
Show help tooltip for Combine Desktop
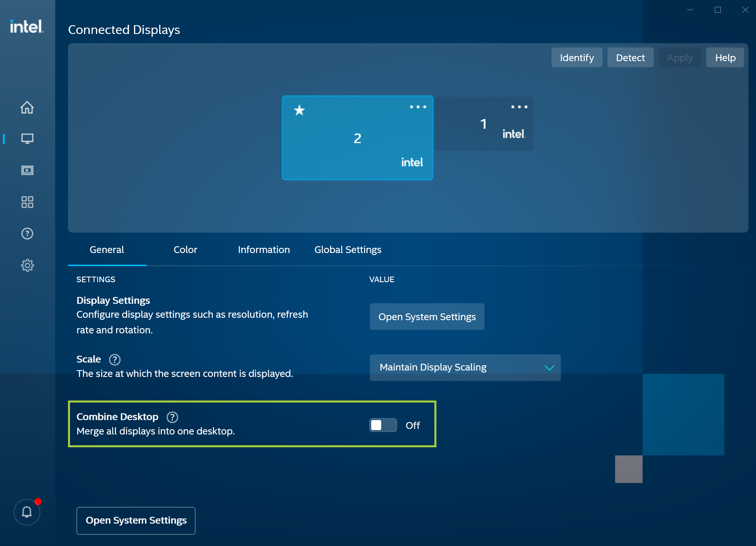(x=172, y=417)
